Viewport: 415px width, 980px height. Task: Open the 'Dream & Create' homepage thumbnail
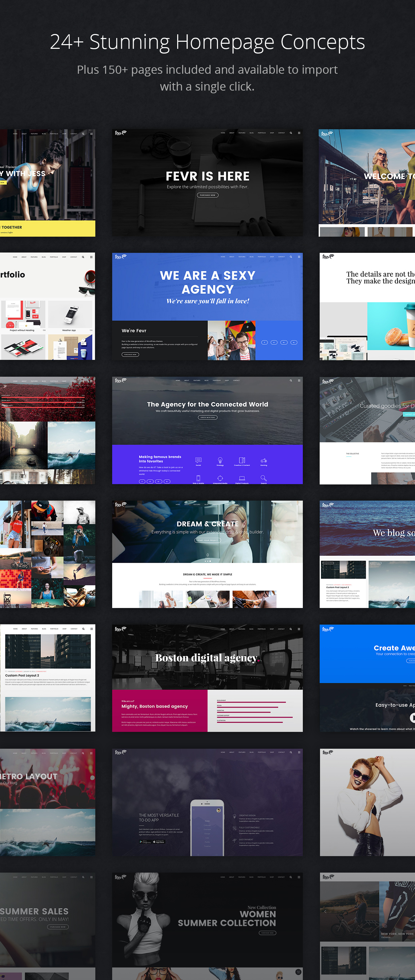pyautogui.click(x=207, y=554)
